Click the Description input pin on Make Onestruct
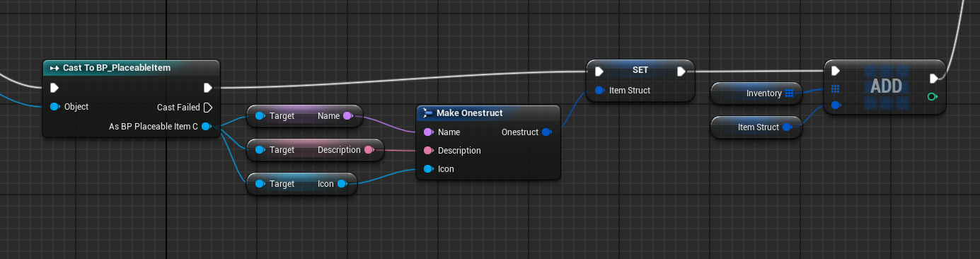 tap(428, 151)
